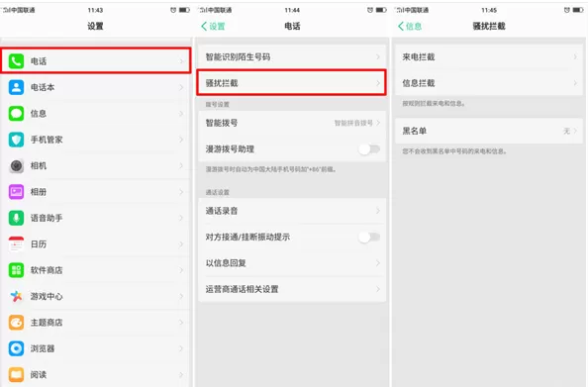Open the 软件商店 row
This screenshot has width=588, height=387.
(x=96, y=270)
